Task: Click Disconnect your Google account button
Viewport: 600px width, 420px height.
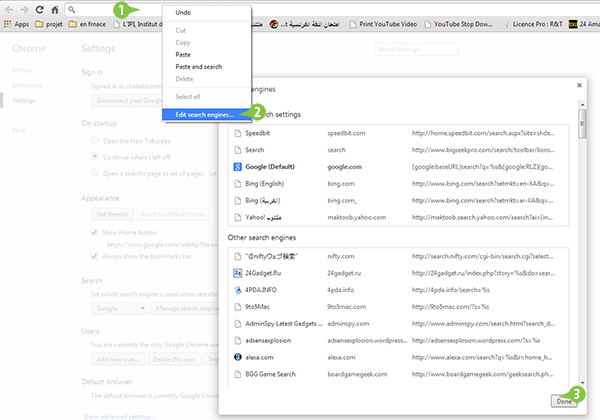Action: 127,101
